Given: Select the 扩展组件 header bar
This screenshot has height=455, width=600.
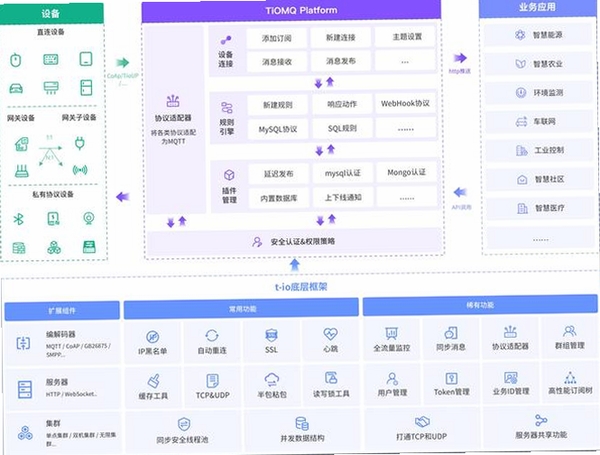Looking at the screenshot, I should tap(62, 311).
